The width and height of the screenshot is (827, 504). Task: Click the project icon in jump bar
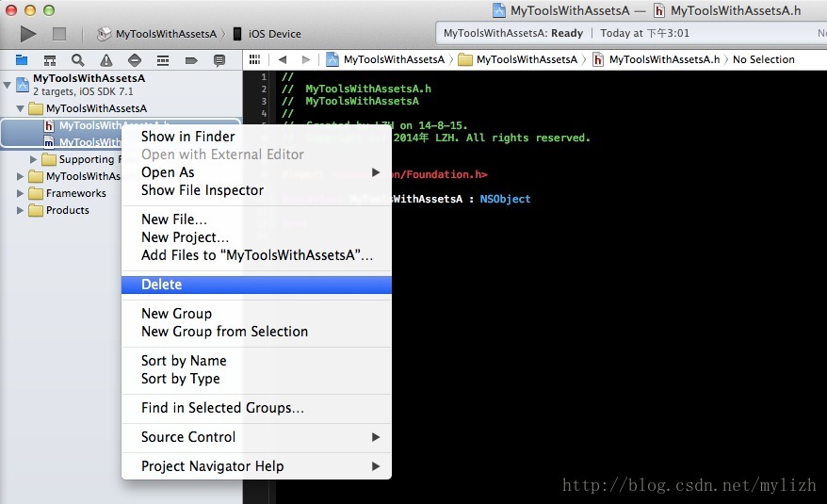[332, 59]
